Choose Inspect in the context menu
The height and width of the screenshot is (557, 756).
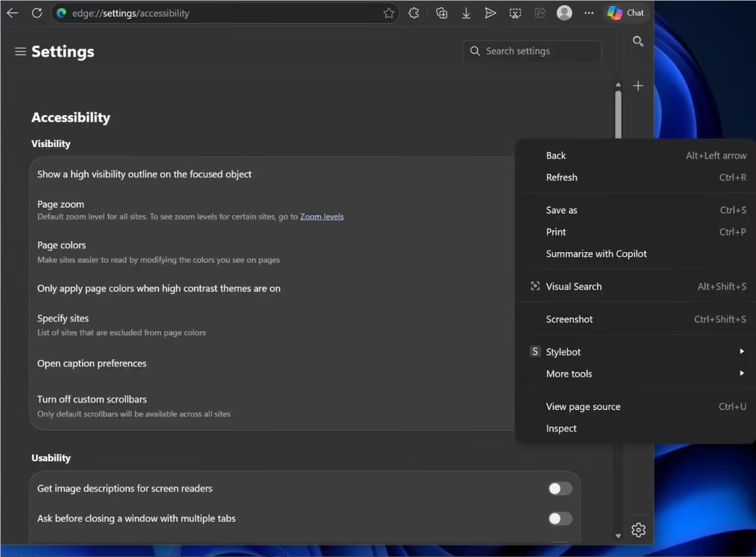[x=562, y=429]
